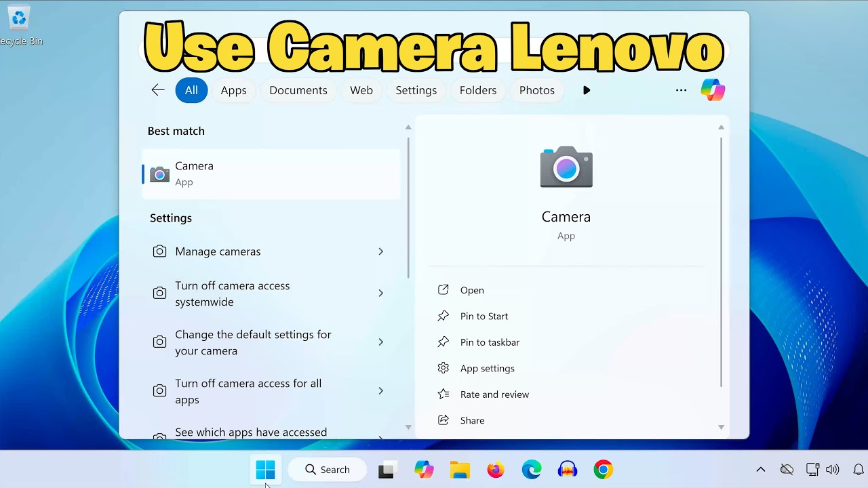This screenshot has height=488, width=868.
Task: Switch to the Apps filter tab
Action: click(233, 90)
